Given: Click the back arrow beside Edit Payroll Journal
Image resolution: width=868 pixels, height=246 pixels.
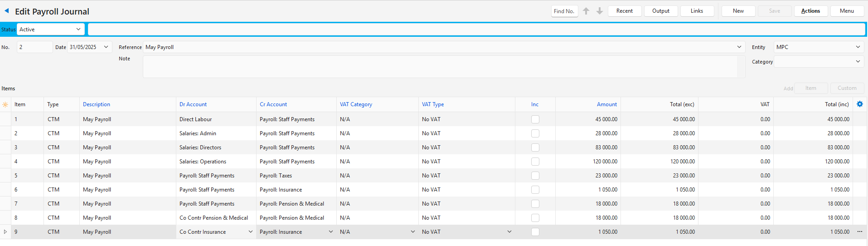Looking at the screenshot, I should coord(7,11).
